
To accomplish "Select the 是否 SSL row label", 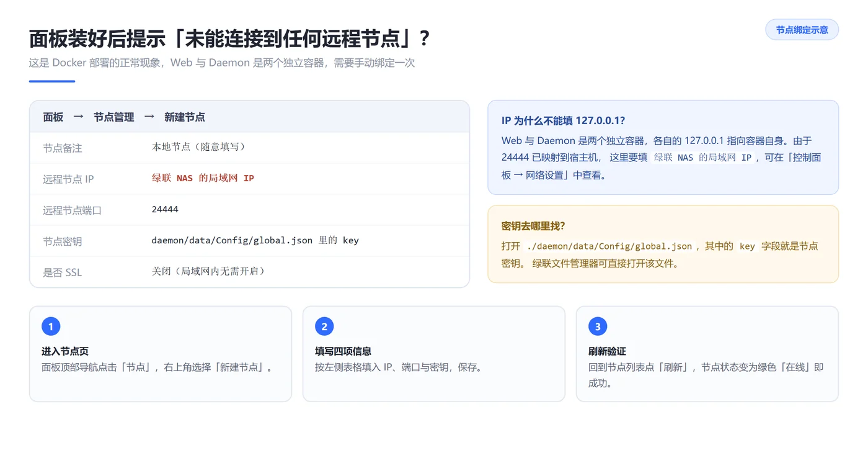I will click(x=62, y=272).
